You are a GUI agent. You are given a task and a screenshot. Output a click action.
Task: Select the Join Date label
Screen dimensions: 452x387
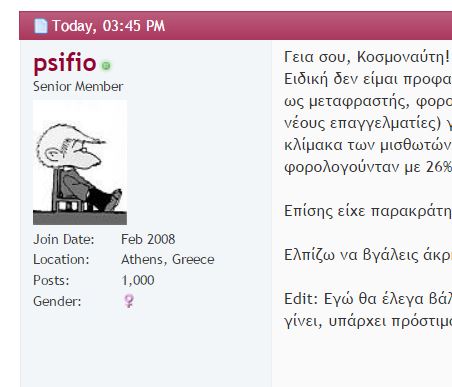tap(64, 239)
